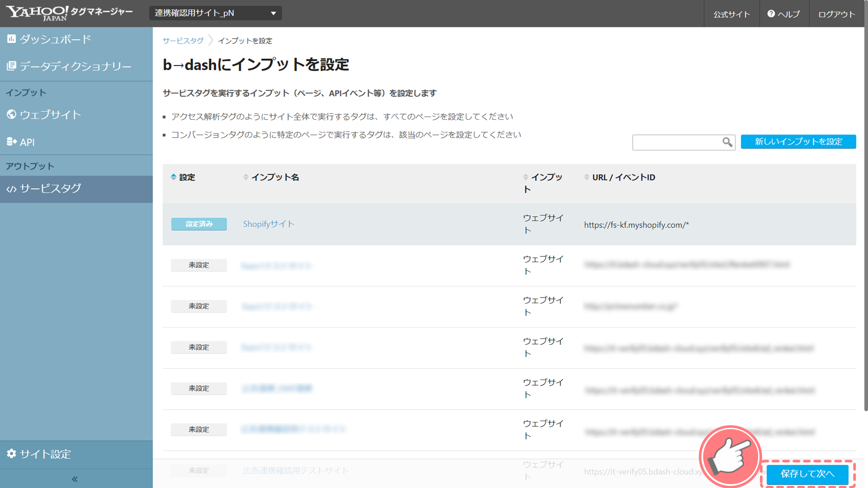Click the code brackets icon beside サービスタグ
The image size is (868, 488).
[x=11, y=189]
